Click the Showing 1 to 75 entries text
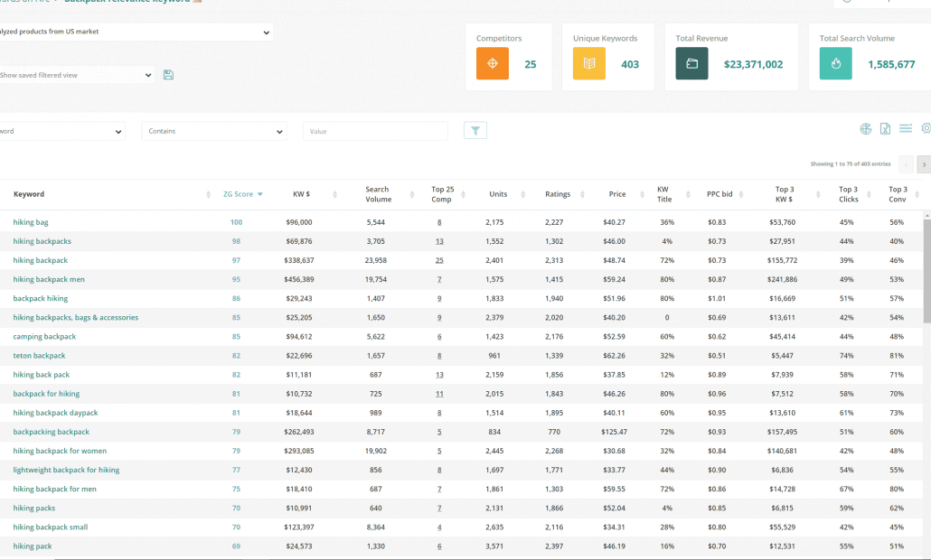The width and height of the screenshot is (931, 560). click(851, 164)
